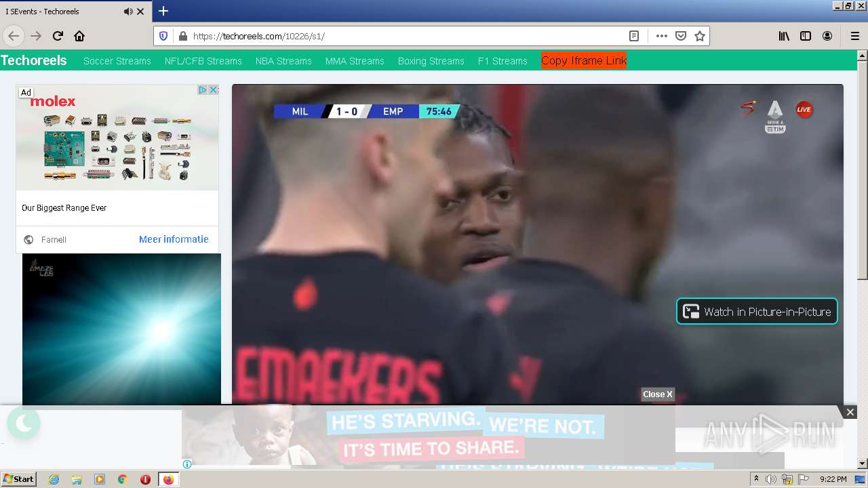The height and width of the screenshot is (488, 868).
Task: Open File Explorer from taskbar
Action: (77, 479)
